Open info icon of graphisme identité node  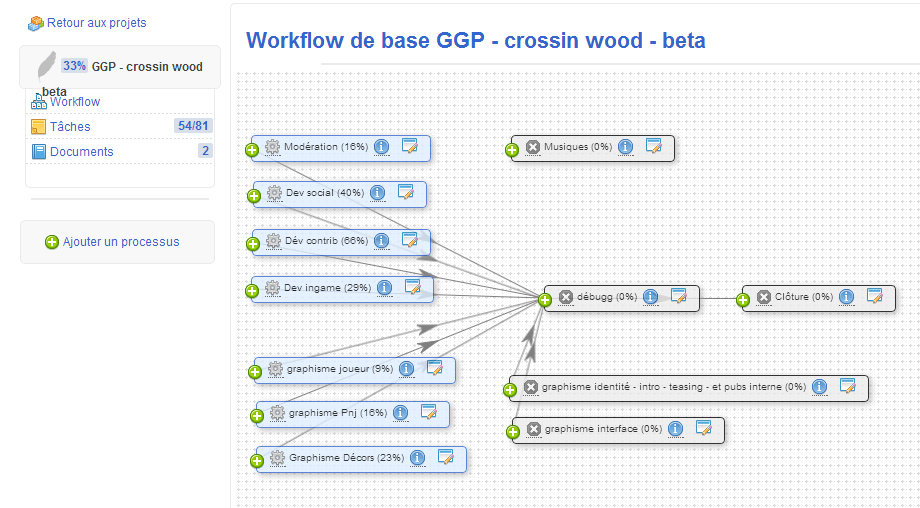pos(819,387)
